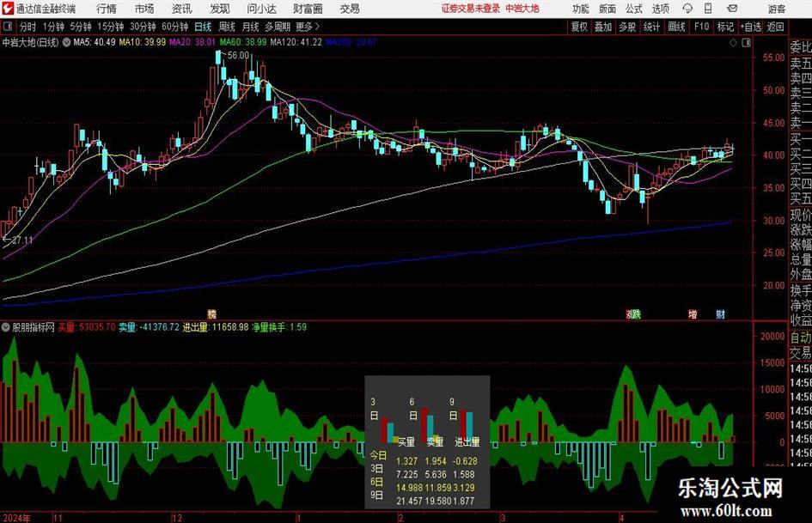Image resolution: width=812 pixels, height=523 pixels.
Task: Open the mobile phone icon in the title bar
Action: [x=708, y=9]
